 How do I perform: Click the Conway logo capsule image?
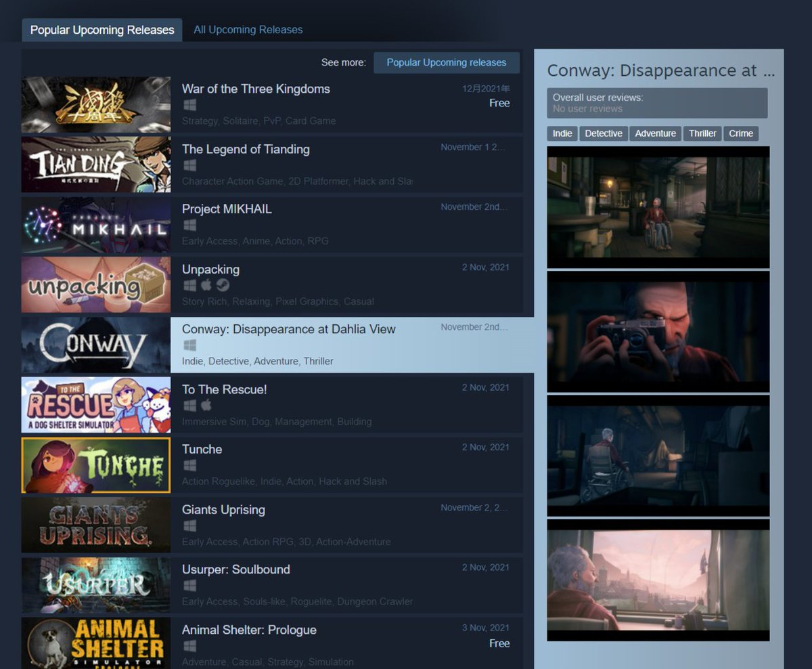pos(96,345)
